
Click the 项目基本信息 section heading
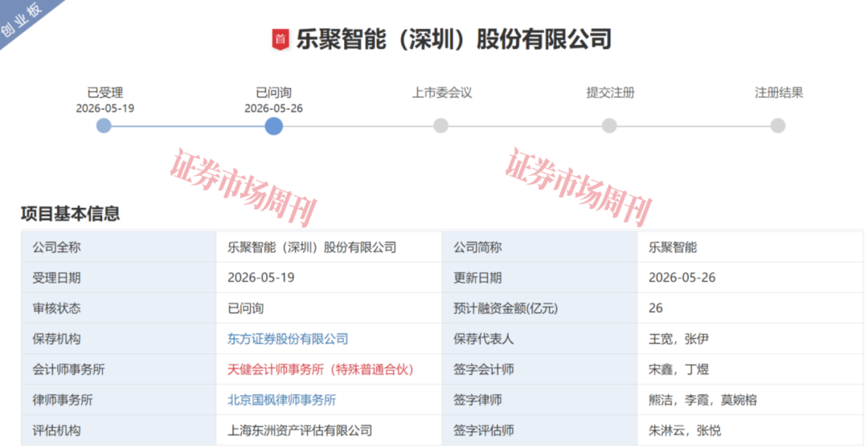[70, 214]
